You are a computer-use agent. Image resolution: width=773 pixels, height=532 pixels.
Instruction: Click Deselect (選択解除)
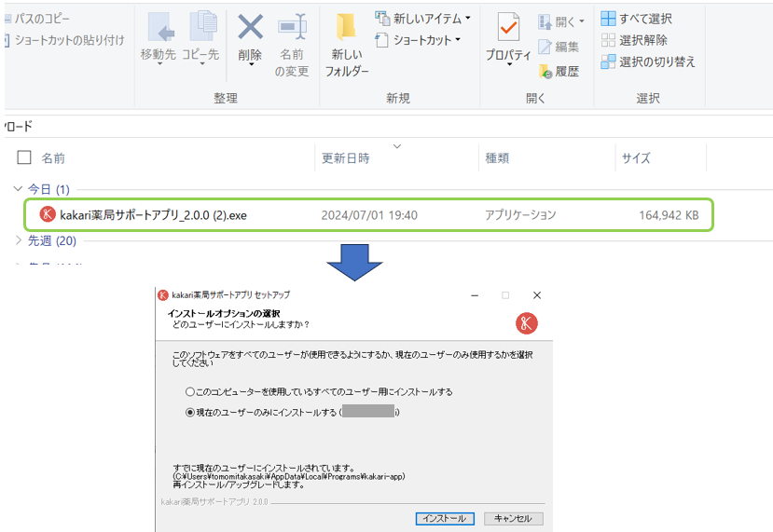pyautogui.click(x=634, y=40)
